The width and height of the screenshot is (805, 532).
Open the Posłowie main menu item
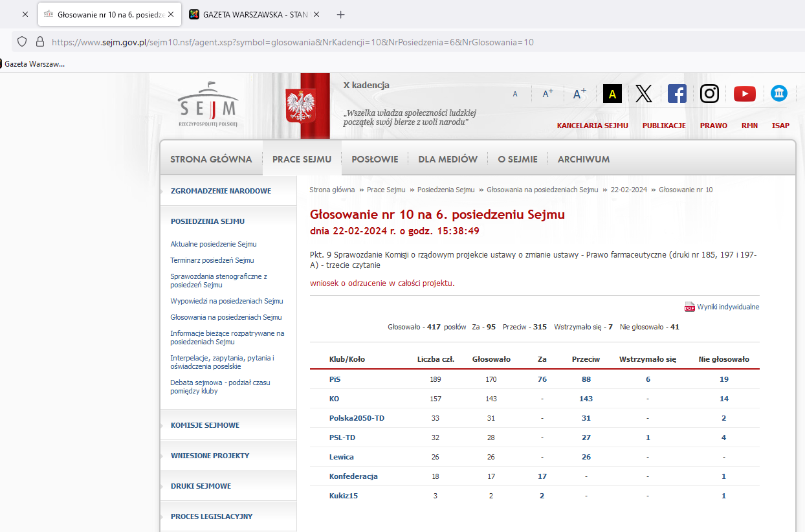coord(375,159)
